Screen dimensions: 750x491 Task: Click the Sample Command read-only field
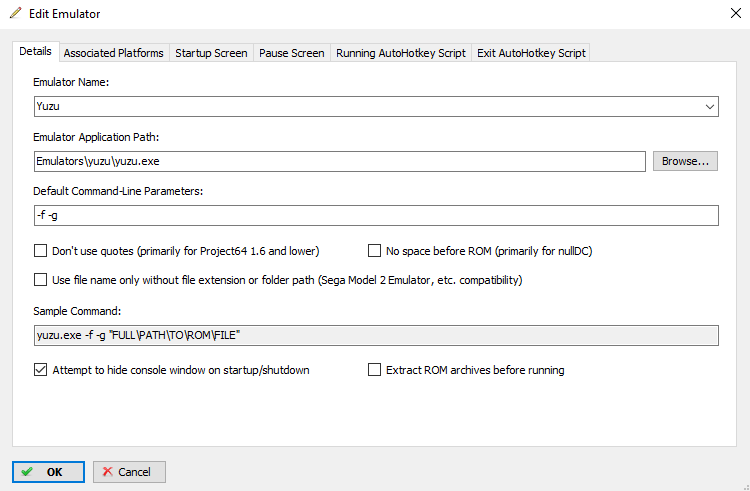(x=376, y=335)
